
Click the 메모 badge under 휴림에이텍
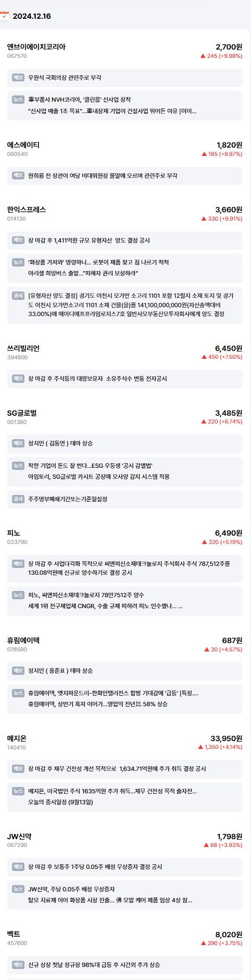[18, 670]
